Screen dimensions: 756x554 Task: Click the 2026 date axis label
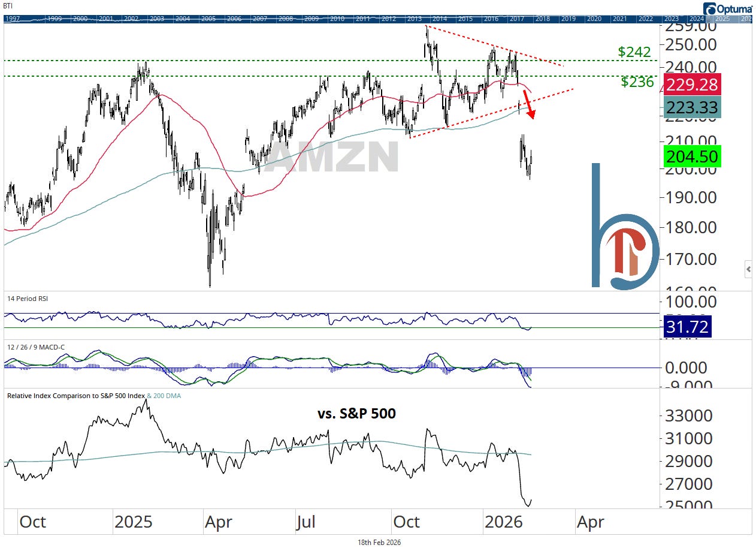tap(503, 522)
